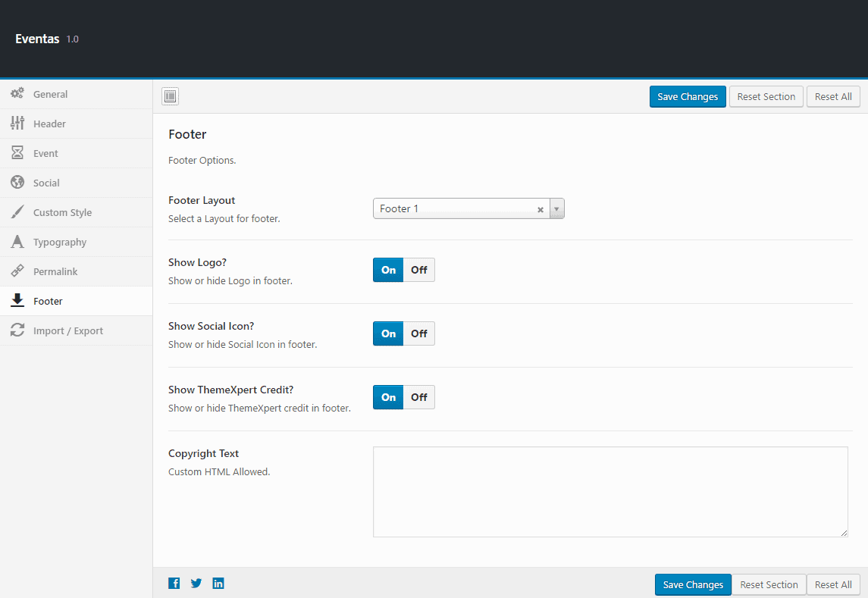Viewport: 868px width, 598px height.
Task: Clear the Footer 1 selection with the x
Action: (540, 208)
